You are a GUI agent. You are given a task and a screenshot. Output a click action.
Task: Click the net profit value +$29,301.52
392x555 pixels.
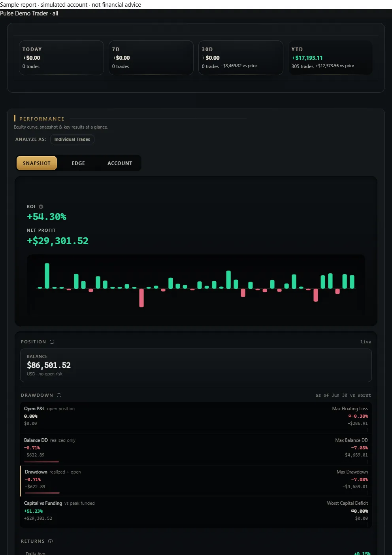58,241
